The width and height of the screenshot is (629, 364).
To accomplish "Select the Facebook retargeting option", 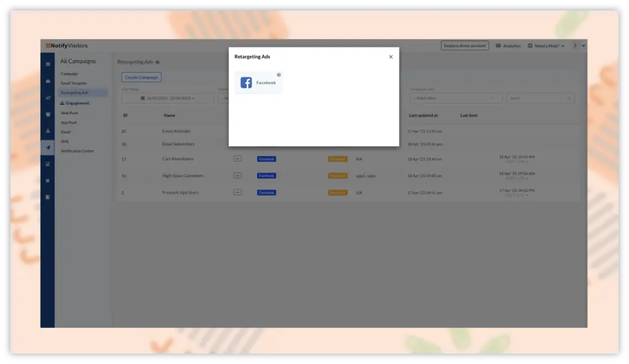I will (x=258, y=83).
